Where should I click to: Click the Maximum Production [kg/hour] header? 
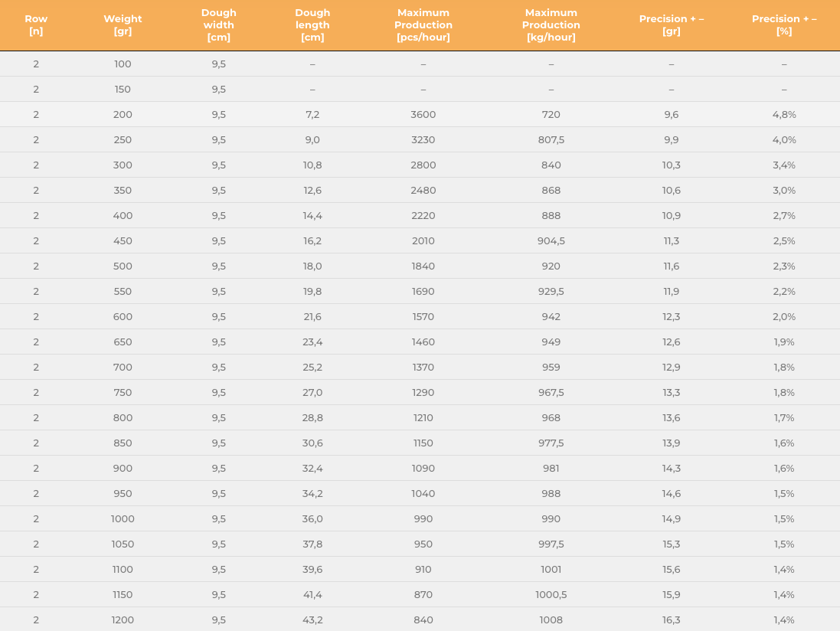coord(551,25)
